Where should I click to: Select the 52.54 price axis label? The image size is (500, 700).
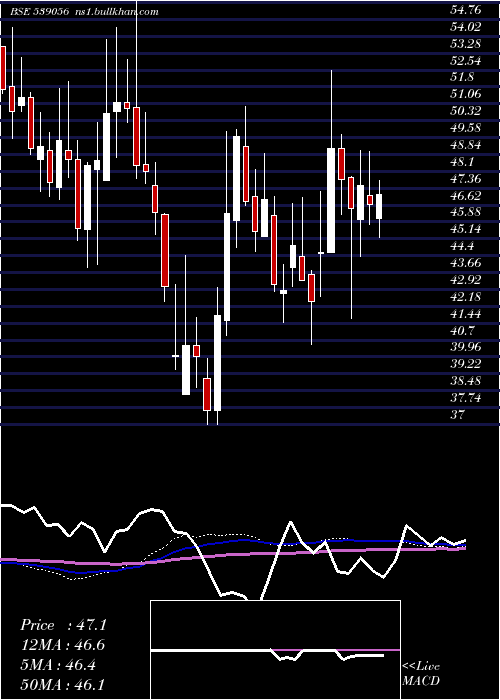coord(466,61)
